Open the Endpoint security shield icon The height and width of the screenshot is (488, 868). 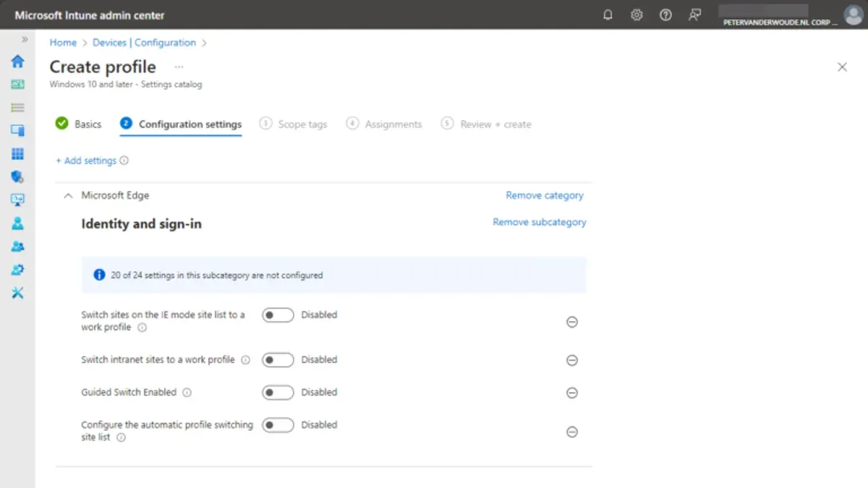[x=17, y=176]
